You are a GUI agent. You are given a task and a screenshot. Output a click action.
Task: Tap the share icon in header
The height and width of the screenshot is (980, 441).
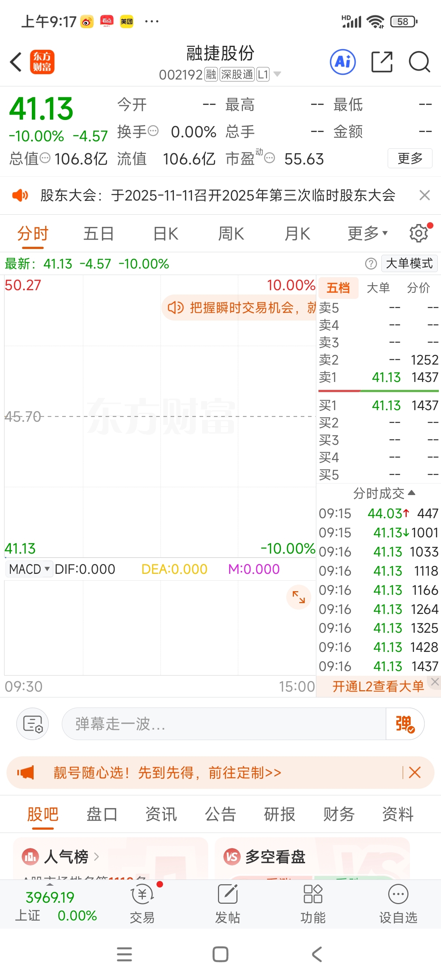coord(382,62)
